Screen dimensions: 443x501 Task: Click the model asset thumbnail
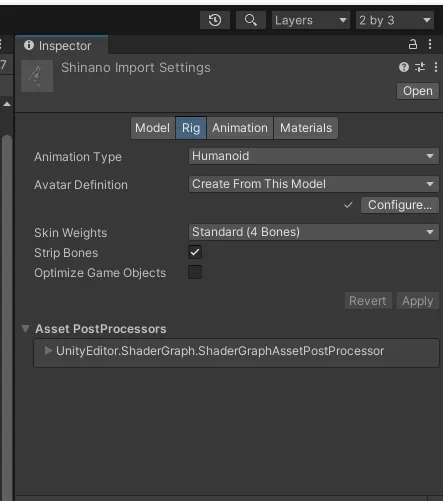(37, 76)
